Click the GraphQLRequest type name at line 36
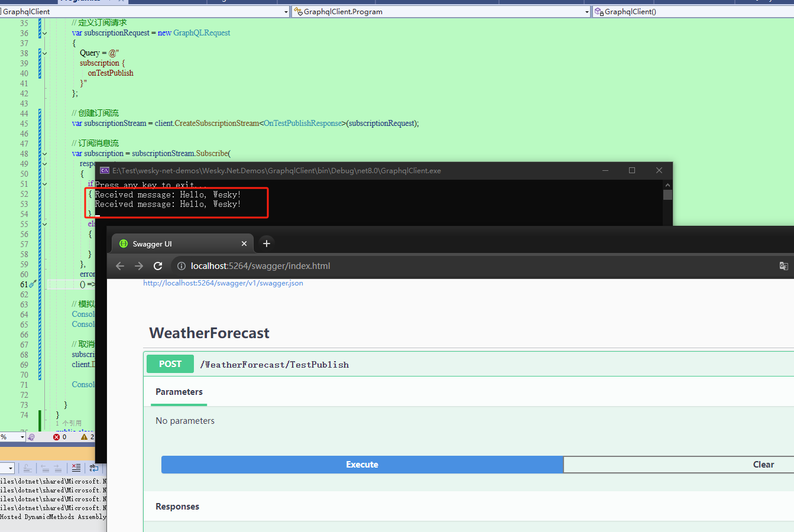 (x=202, y=33)
